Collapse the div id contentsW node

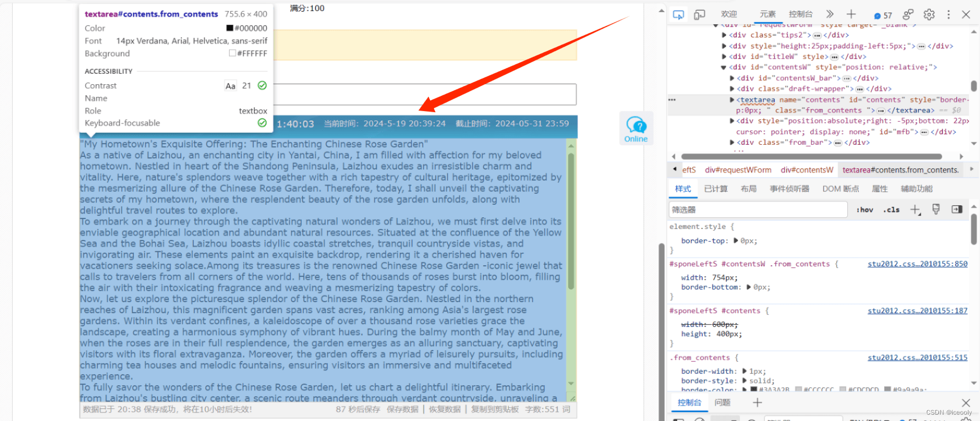tap(724, 67)
